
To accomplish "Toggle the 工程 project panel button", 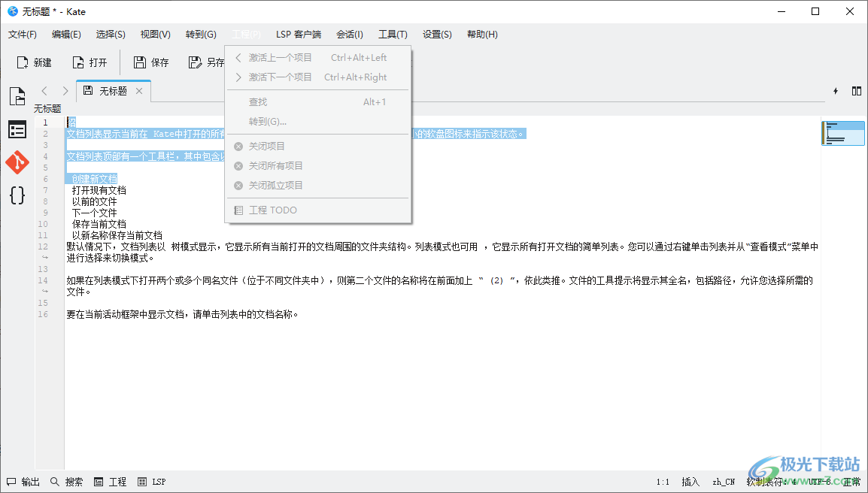I will click(x=110, y=482).
